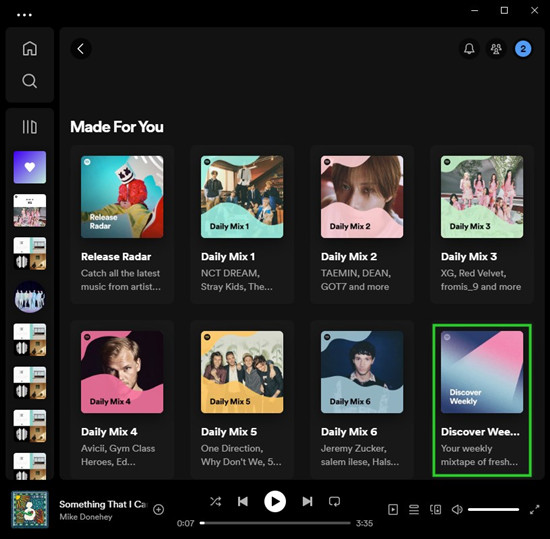Click 'Made For You' heading

tap(117, 127)
